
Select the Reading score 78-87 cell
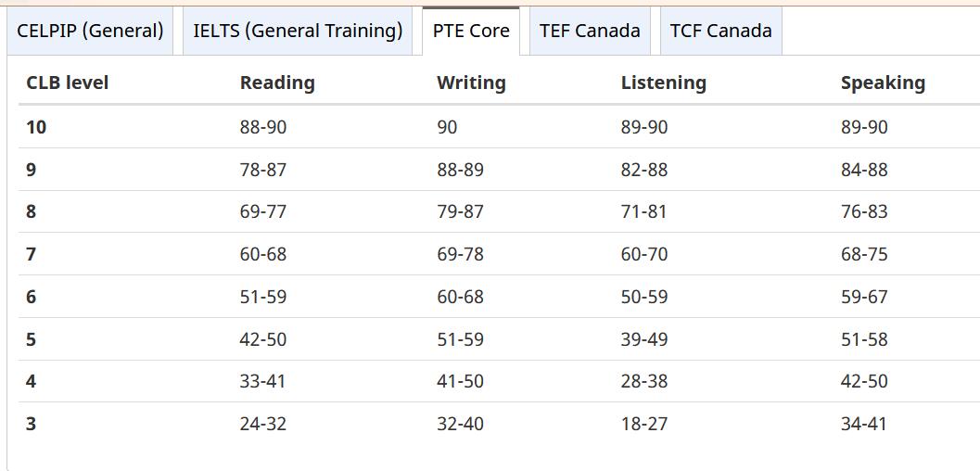[263, 170]
